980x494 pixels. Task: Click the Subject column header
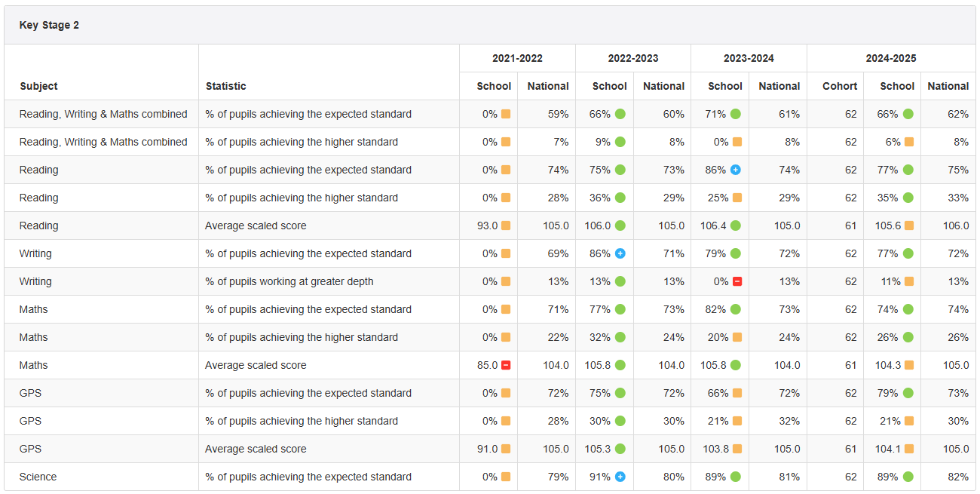39,87
